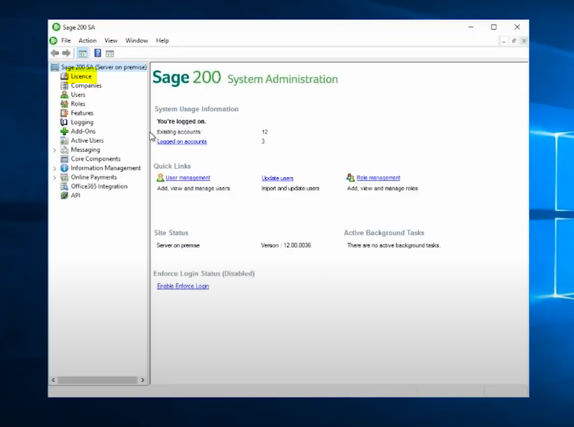
Task: Select Office365 Integration in the tree
Action: [99, 186]
